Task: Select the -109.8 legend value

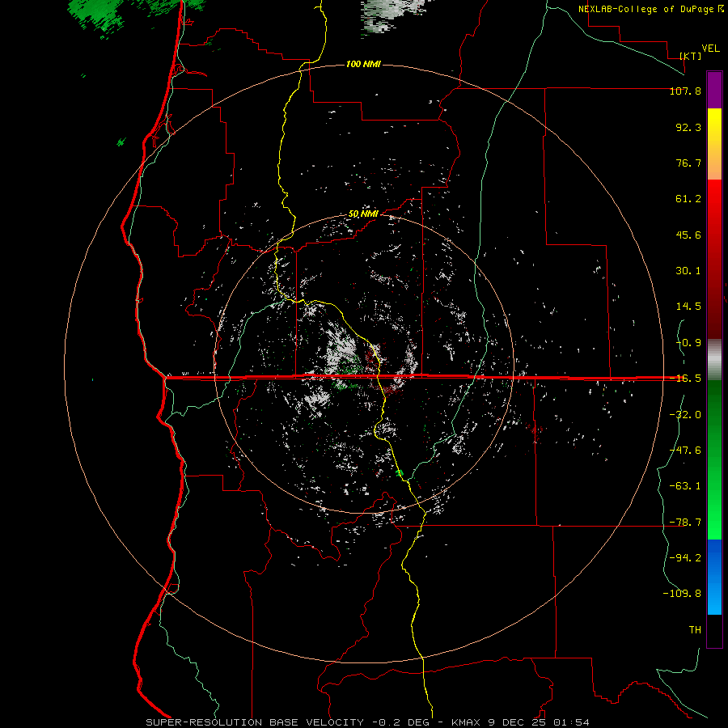Action: [682, 594]
